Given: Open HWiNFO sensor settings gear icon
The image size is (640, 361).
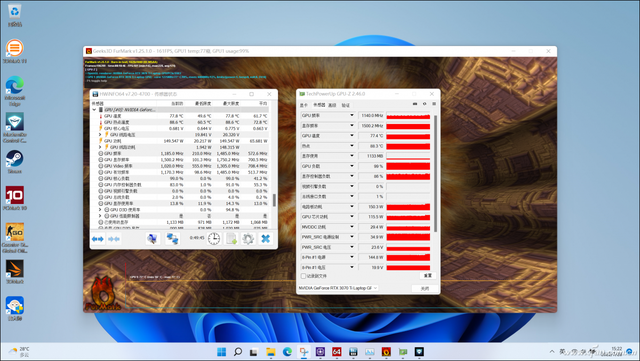Looking at the screenshot, I should click(x=248, y=239).
